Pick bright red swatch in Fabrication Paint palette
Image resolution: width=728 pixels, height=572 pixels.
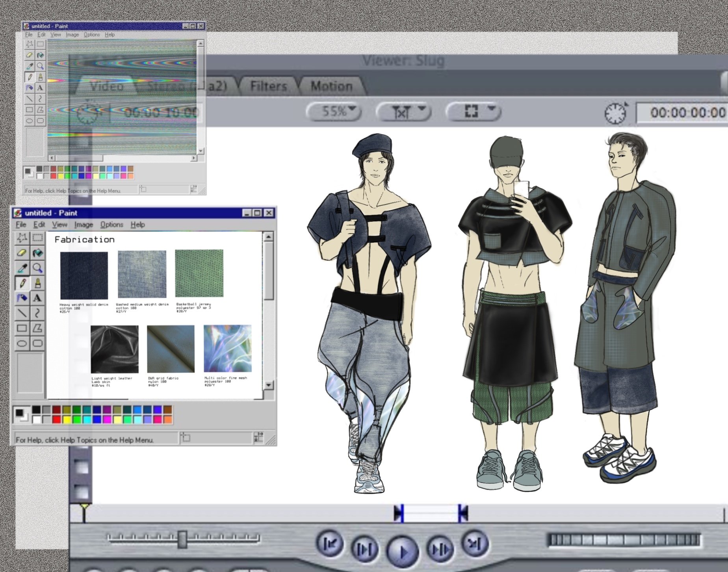coord(56,420)
